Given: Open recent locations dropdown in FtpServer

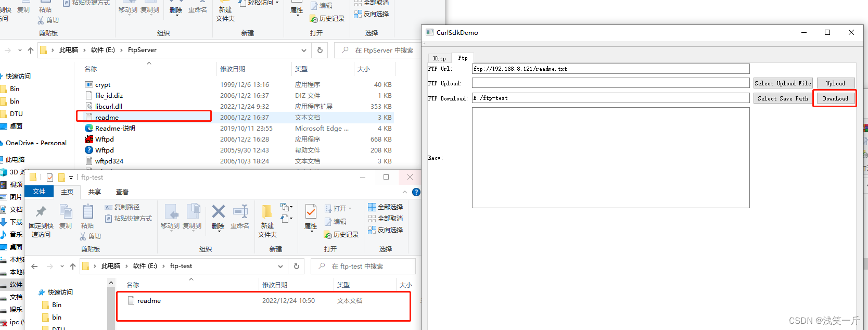Looking at the screenshot, I should coord(20,50).
